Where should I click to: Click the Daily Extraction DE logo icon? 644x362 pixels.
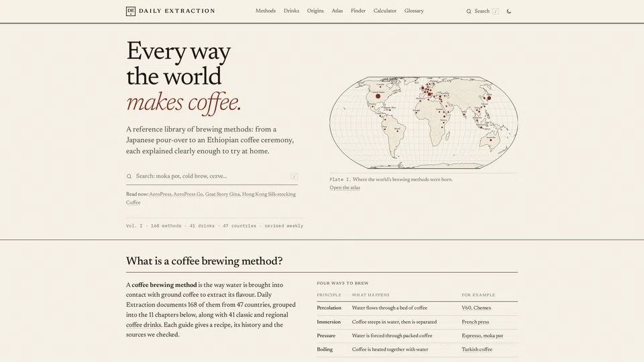[131, 11]
